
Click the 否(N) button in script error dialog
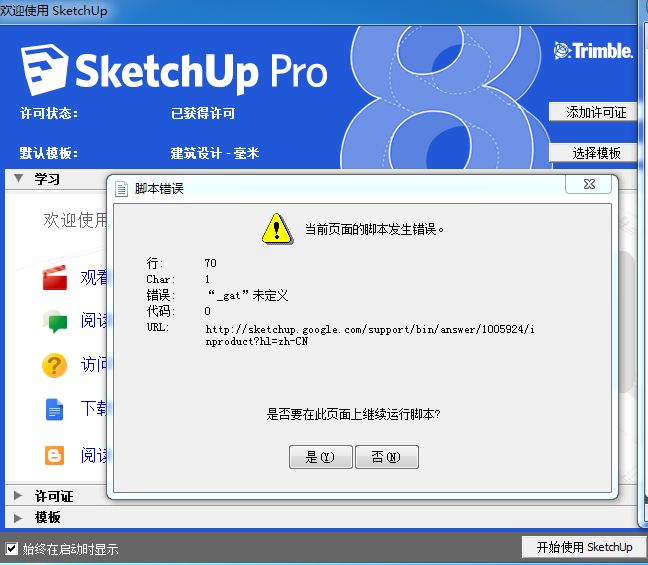[387, 457]
